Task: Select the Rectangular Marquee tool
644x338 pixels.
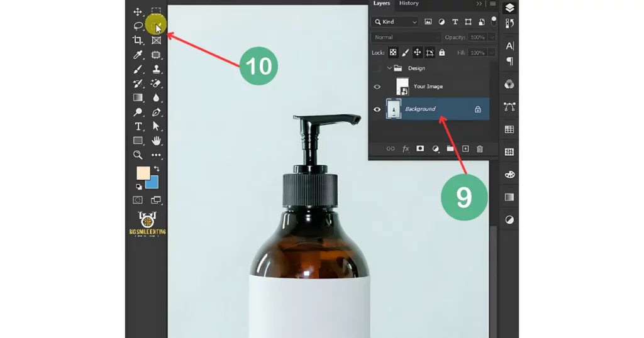Action: 156,11
